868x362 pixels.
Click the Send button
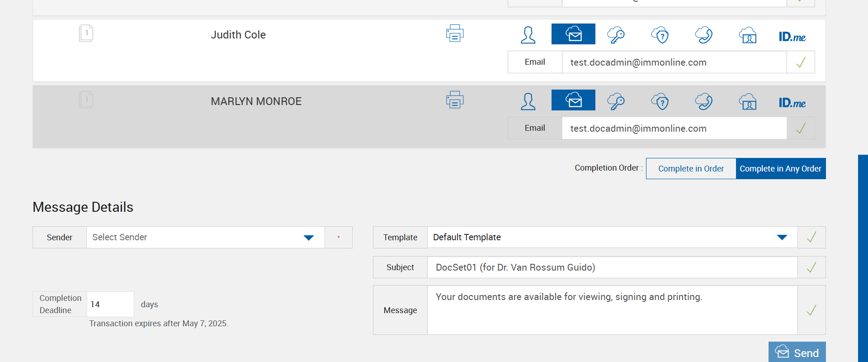797,352
